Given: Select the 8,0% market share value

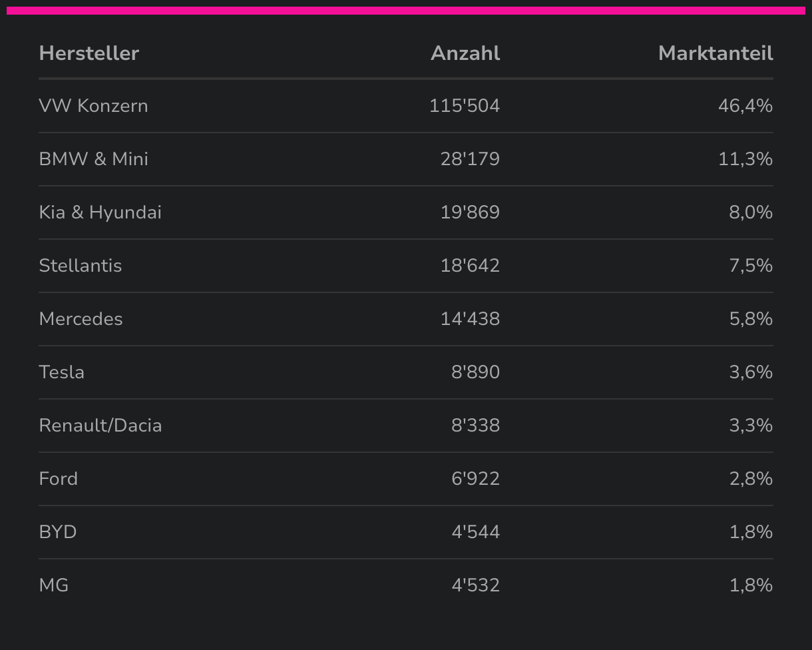Looking at the screenshot, I should click(750, 212).
